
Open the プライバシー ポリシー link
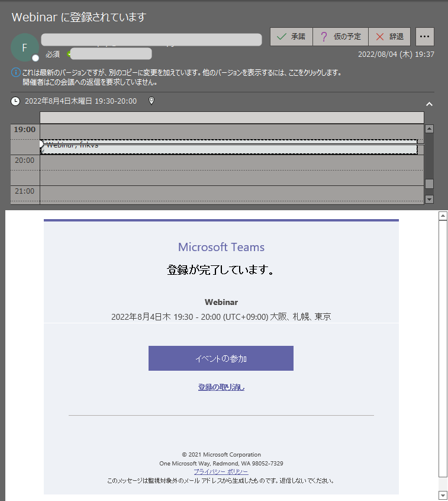(221, 471)
